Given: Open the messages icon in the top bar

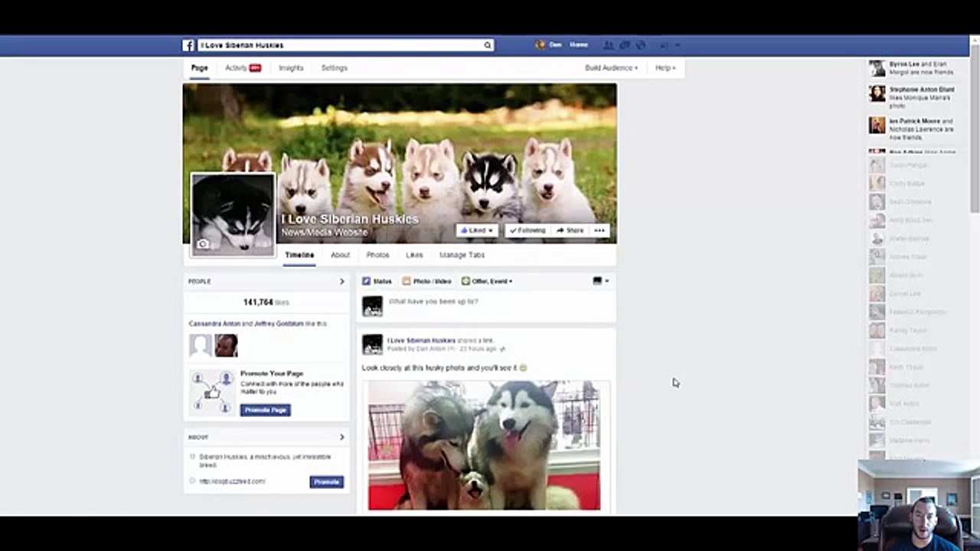Looking at the screenshot, I should (625, 45).
